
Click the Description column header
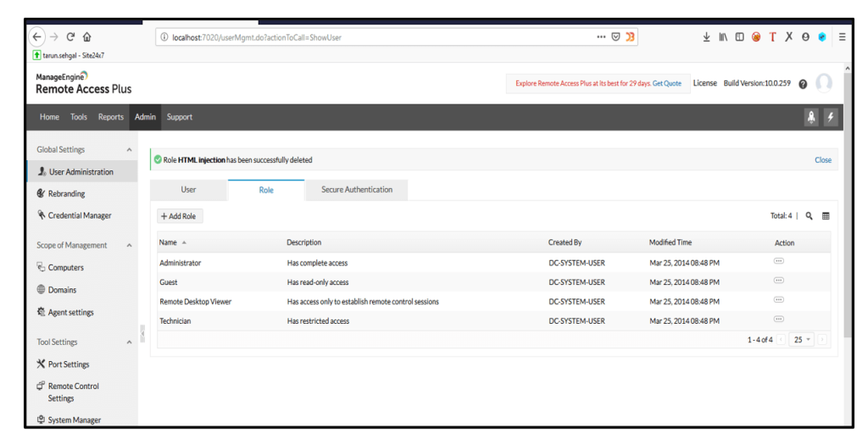(304, 242)
